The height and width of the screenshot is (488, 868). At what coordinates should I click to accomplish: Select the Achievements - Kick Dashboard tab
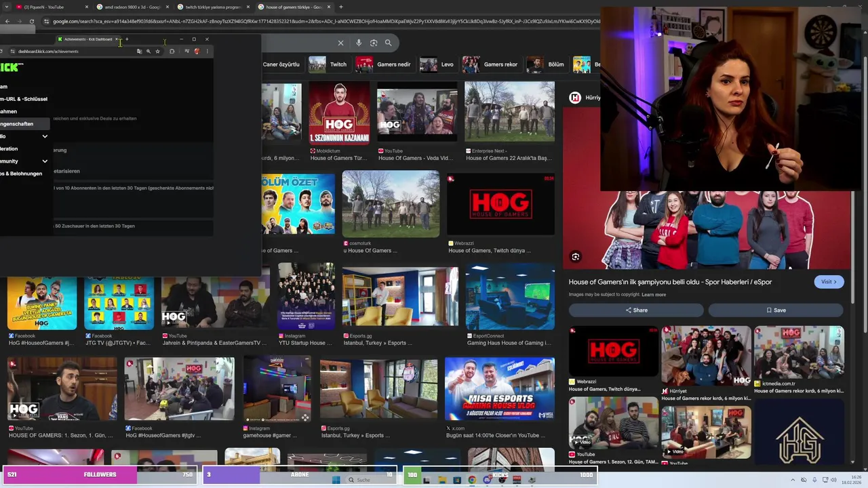point(88,39)
